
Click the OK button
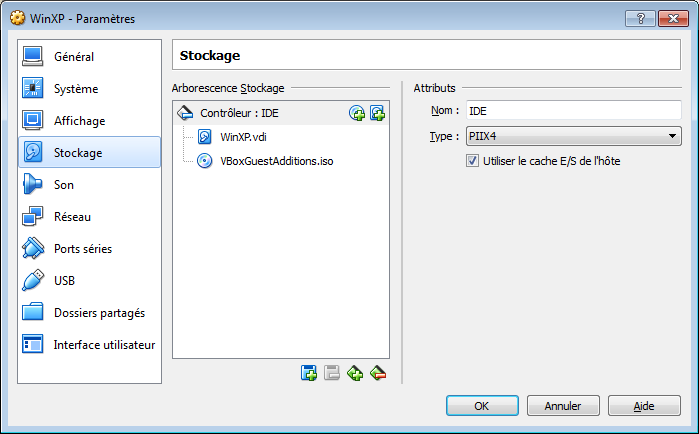[x=481, y=406]
